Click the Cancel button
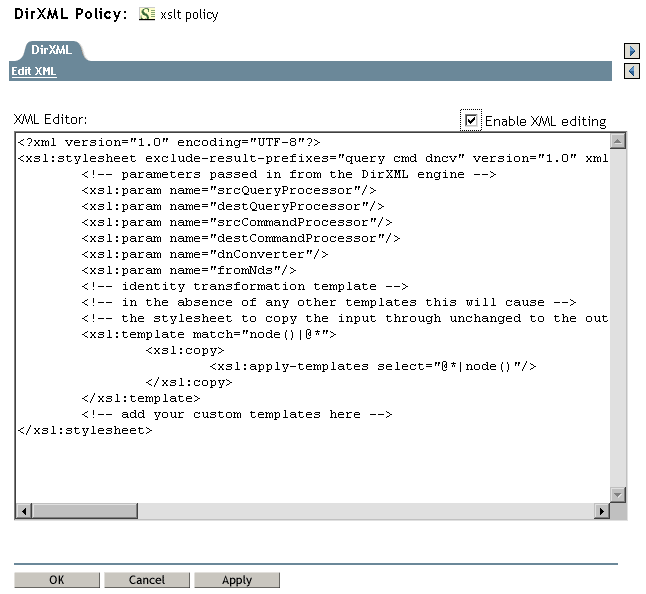 tap(147, 580)
